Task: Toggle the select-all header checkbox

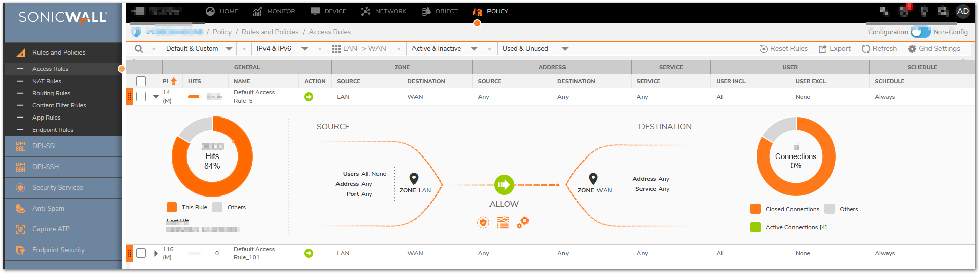Action: pyautogui.click(x=141, y=81)
